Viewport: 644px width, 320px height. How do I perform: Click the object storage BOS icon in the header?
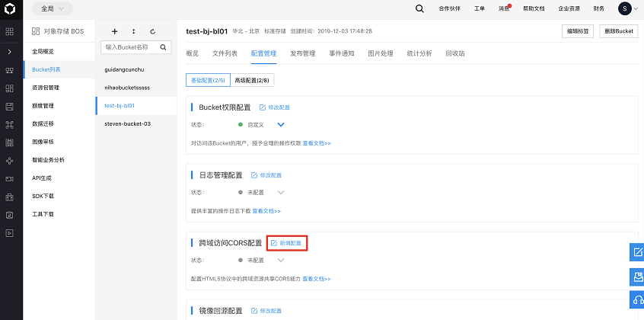pos(36,30)
